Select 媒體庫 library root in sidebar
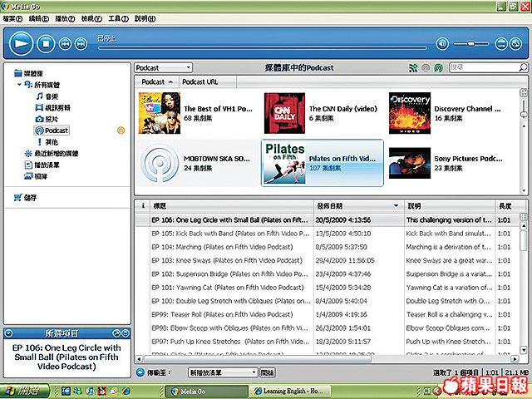The image size is (532, 399). click(28, 73)
